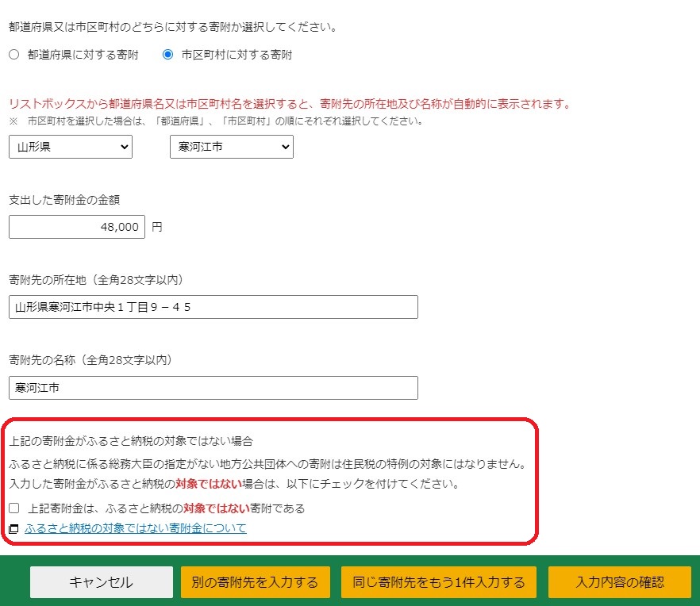This screenshot has width=700, height=606.
Task: Check 上記寄附金は、ふるさと納税の対象ではない寄附である checkbox
Action: (13, 508)
